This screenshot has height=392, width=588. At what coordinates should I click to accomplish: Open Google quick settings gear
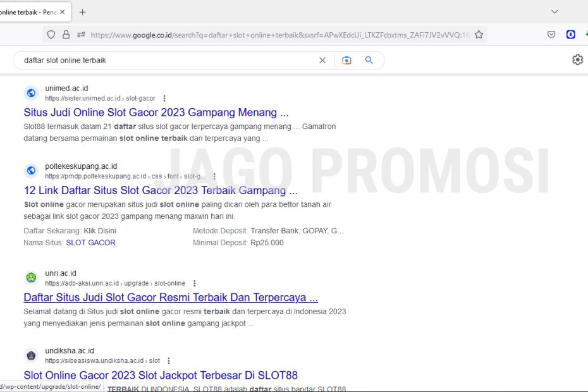tap(577, 59)
